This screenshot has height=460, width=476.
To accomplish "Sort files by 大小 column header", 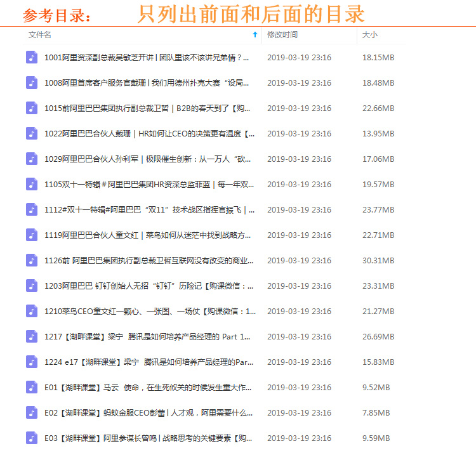I will [369, 35].
